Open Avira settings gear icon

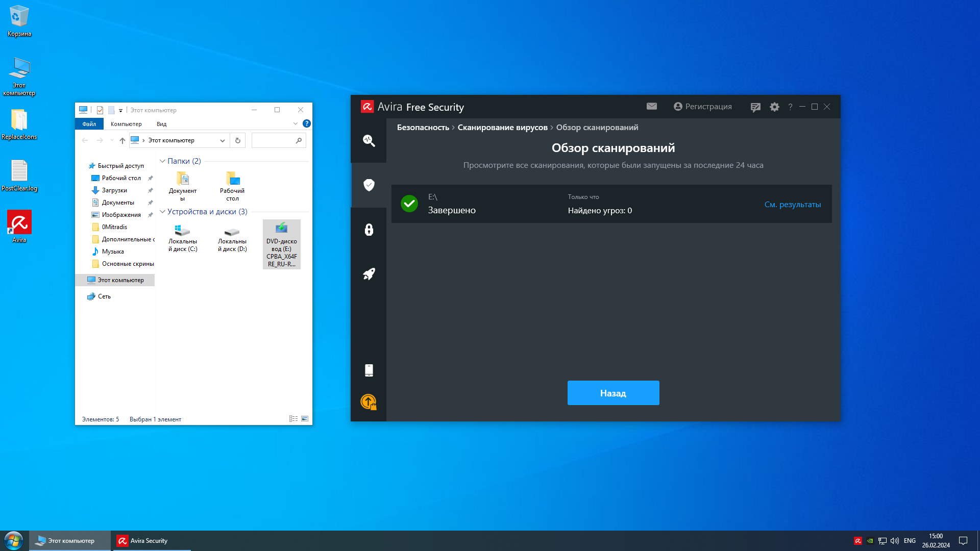pyautogui.click(x=774, y=107)
